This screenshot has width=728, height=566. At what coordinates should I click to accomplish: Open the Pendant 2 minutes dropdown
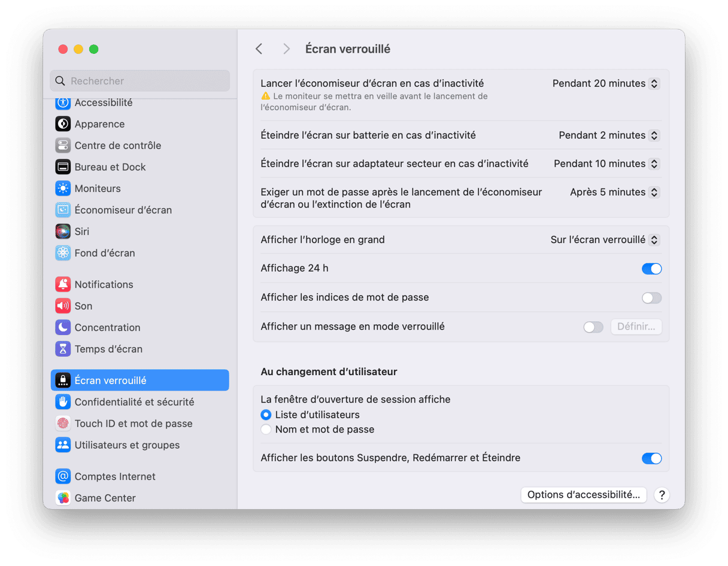pyautogui.click(x=609, y=135)
